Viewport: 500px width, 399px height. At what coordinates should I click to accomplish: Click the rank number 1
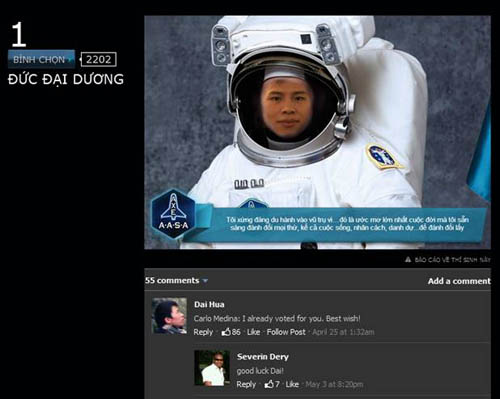point(18,35)
